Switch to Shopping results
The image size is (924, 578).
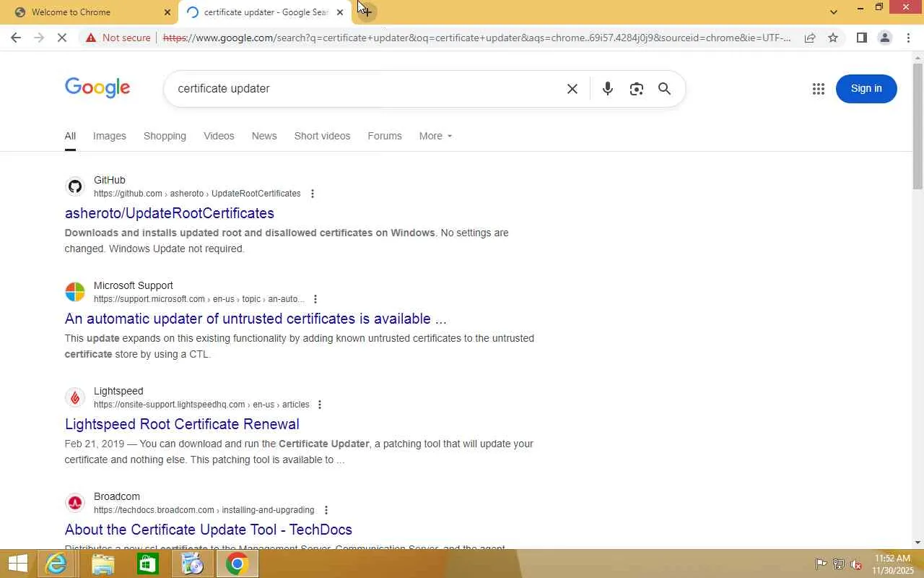(165, 136)
